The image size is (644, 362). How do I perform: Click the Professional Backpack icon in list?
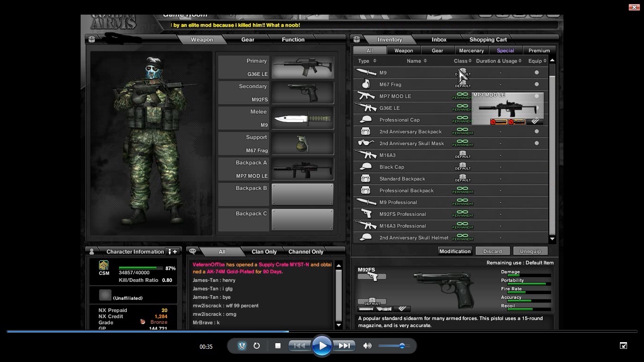[x=365, y=190]
